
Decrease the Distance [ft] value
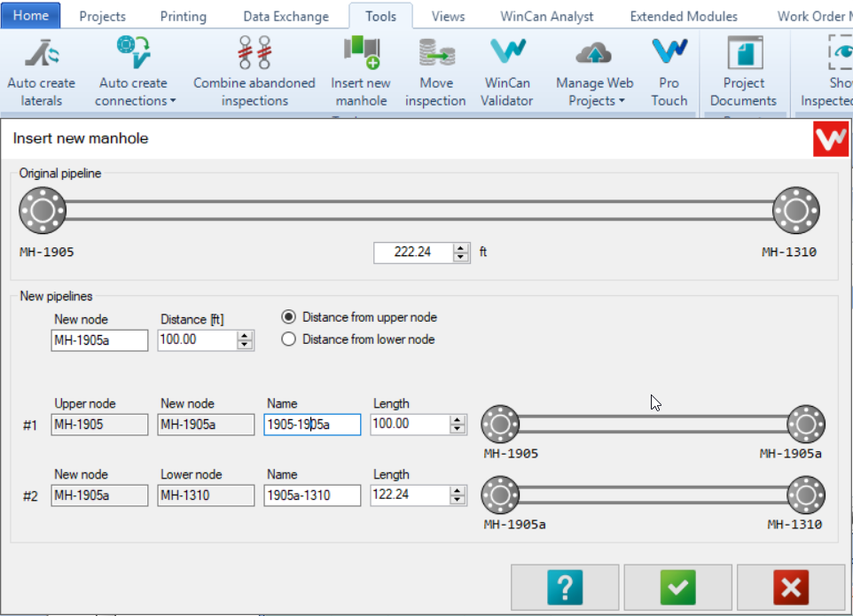[x=245, y=345]
